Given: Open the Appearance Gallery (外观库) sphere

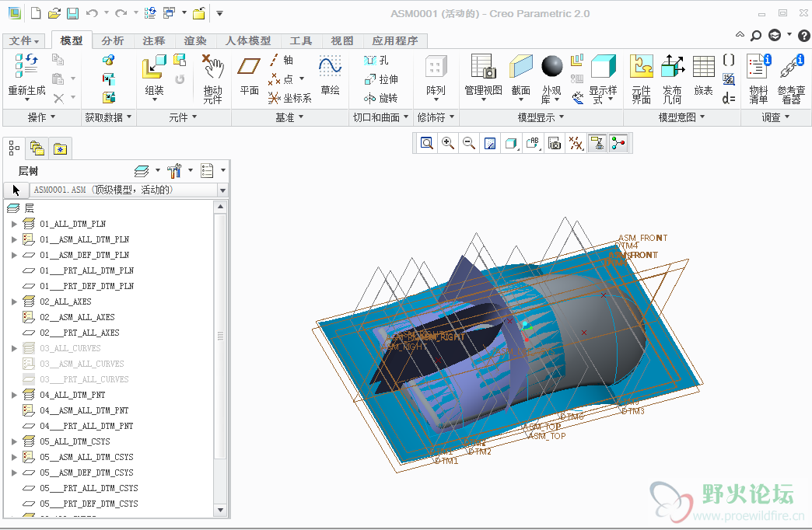Looking at the screenshot, I should (552, 66).
